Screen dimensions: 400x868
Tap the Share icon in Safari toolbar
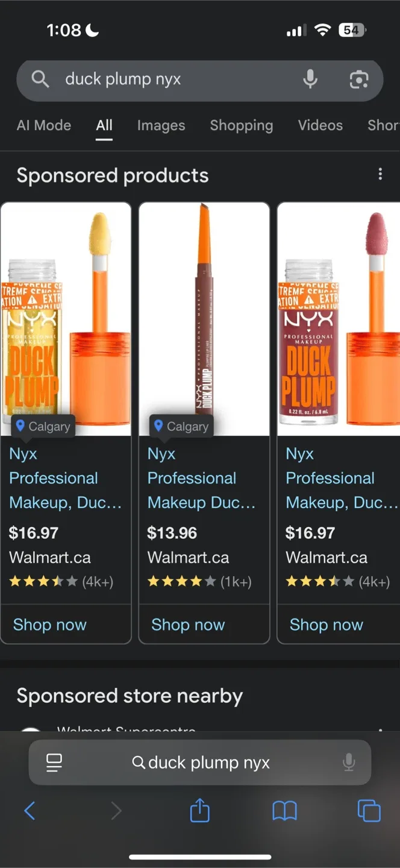(x=199, y=811)
